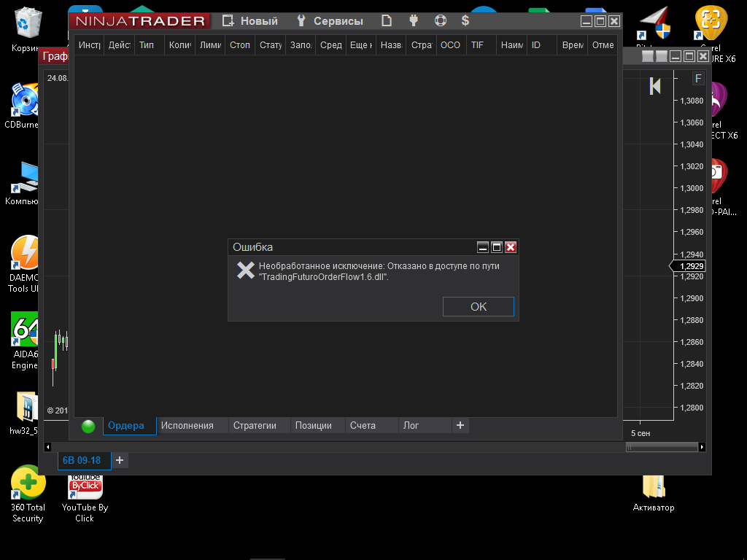Open the Новый menu in NinjaTrader

tap(249, 21)
